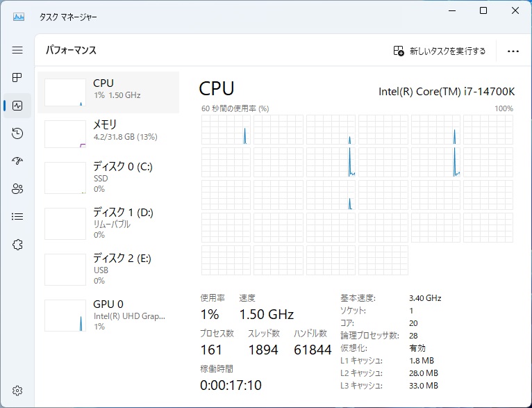The height and width of the screenshot is (408, 532).
Task: Select the CPU performance entry
Action: tap(108, 92)
